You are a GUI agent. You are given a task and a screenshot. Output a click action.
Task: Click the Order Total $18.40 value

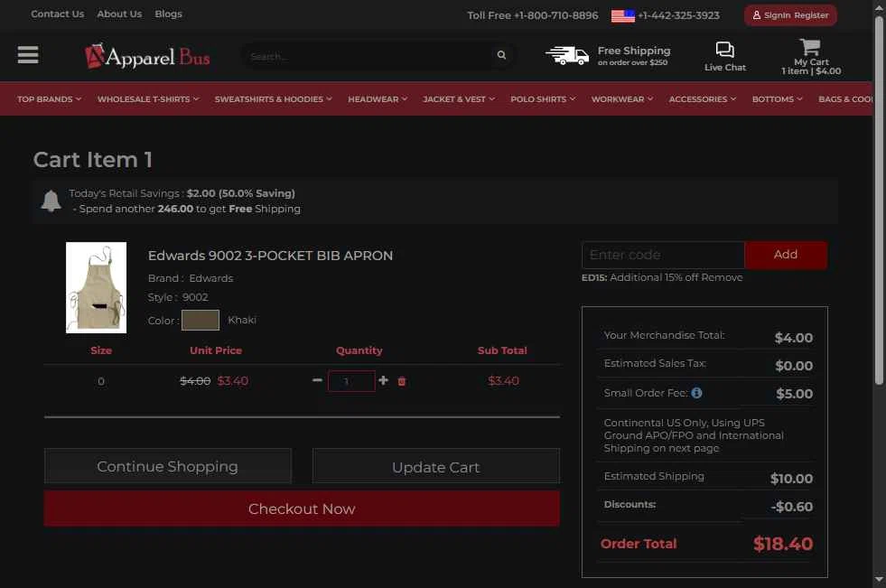tap(783, 544)
